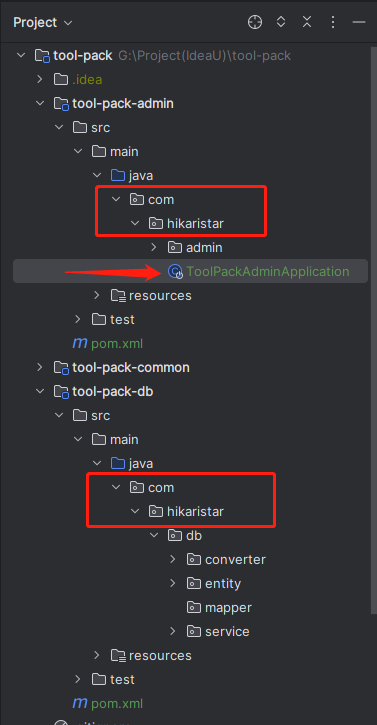Select ToolPackAdminApplication class file
377x725 pixels.
[191, 271]
